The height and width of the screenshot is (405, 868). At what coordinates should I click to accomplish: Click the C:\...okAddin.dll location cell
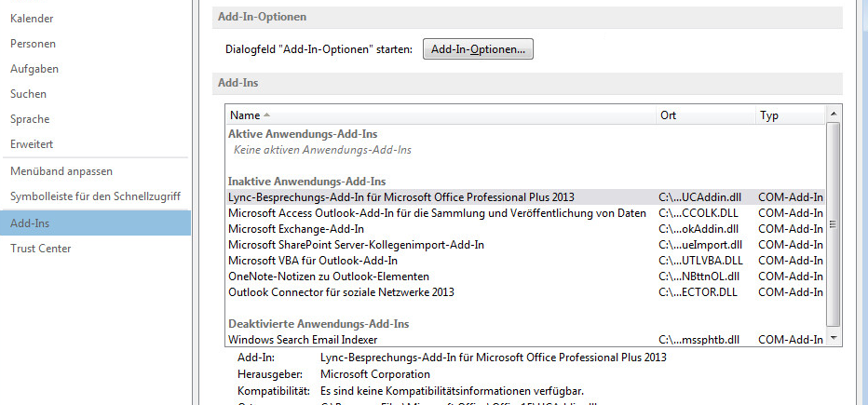698,228
